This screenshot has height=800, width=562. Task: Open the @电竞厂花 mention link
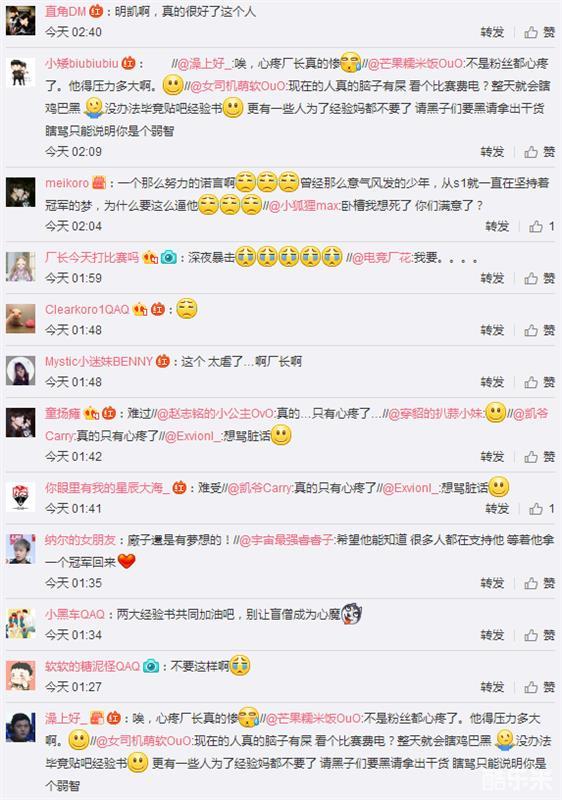[382, 258]
